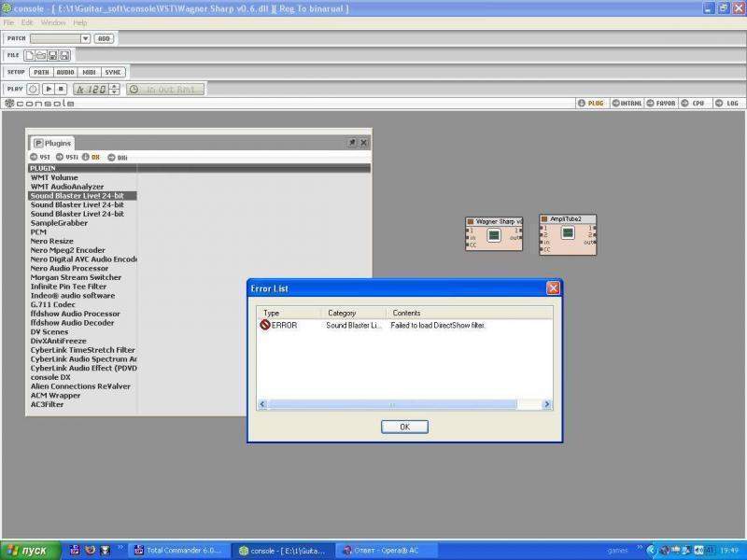Open the AmpliTube2 module editor icon
747x560 pixels.
click(x=568, y=232)
